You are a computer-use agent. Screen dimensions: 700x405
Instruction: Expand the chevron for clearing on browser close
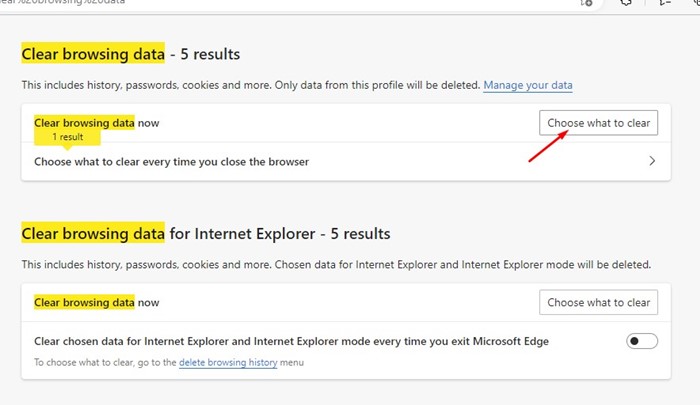coord(652,161)
